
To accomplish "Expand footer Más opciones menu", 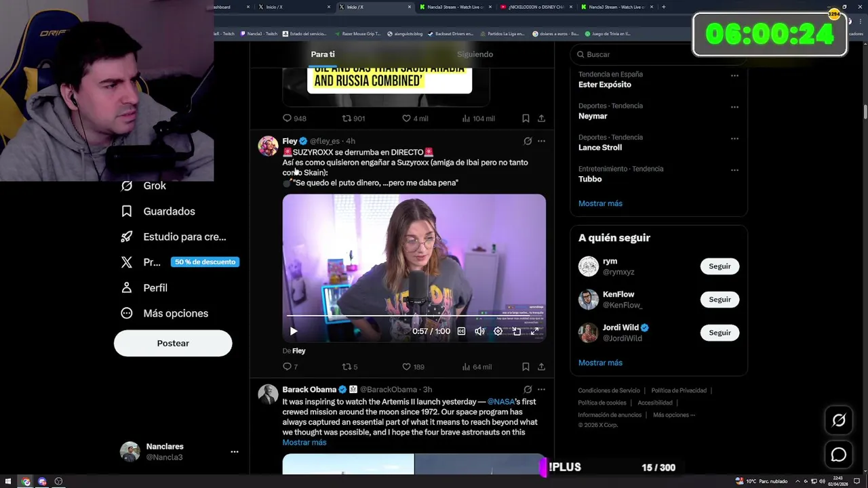I will [674, 415].
